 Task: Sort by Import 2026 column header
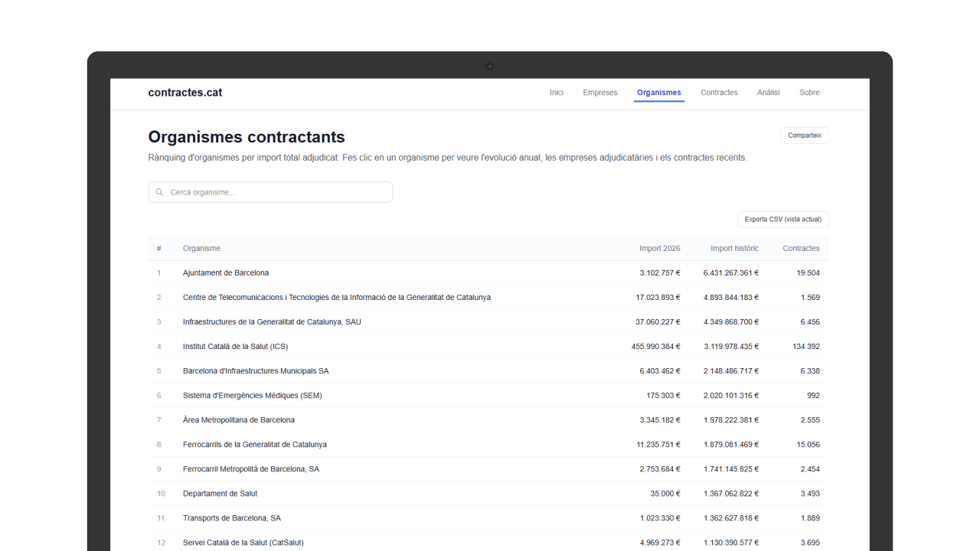(659, 248)
